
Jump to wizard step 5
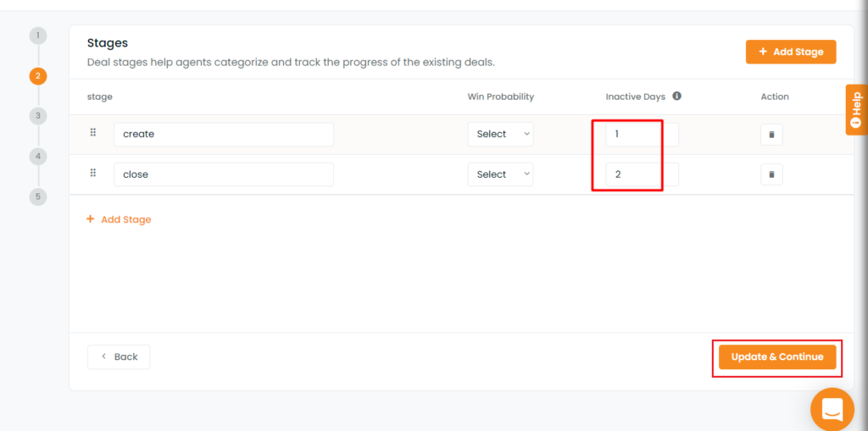click(37, 196)
